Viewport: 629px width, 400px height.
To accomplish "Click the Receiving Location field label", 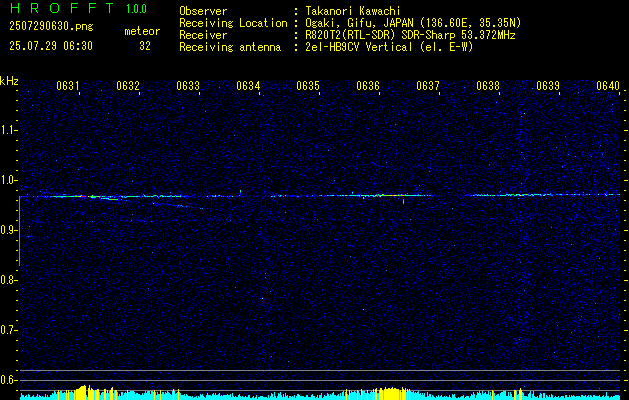I will click(x=233, y=23).
